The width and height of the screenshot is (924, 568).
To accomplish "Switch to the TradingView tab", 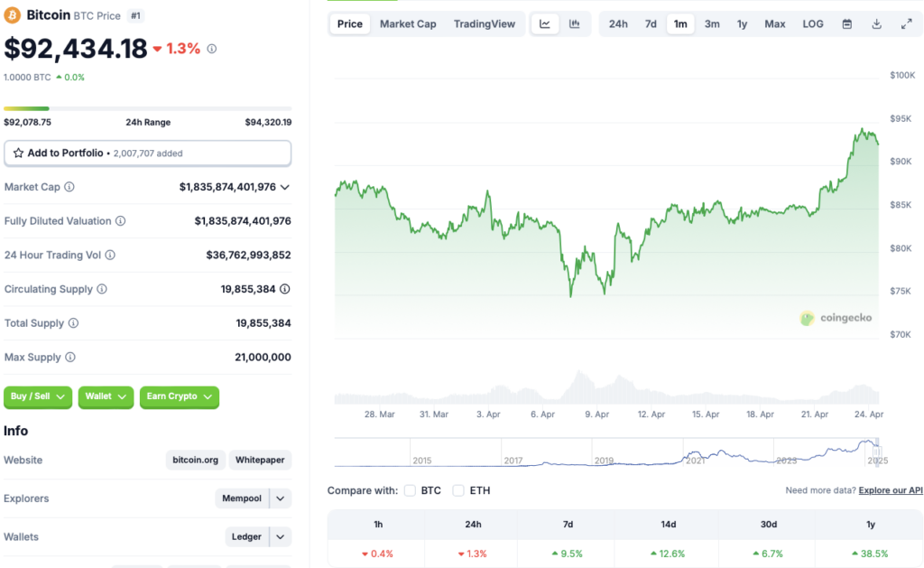I will (x=485, y=23).
